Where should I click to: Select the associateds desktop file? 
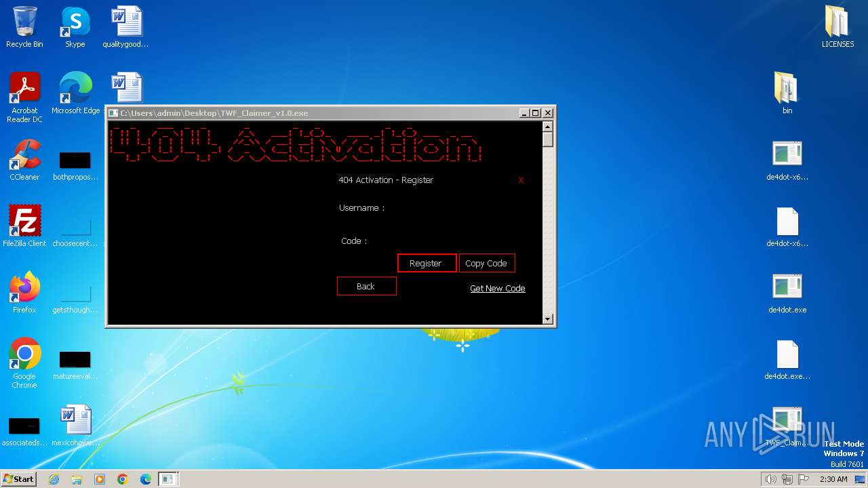(x=24, y=432)
